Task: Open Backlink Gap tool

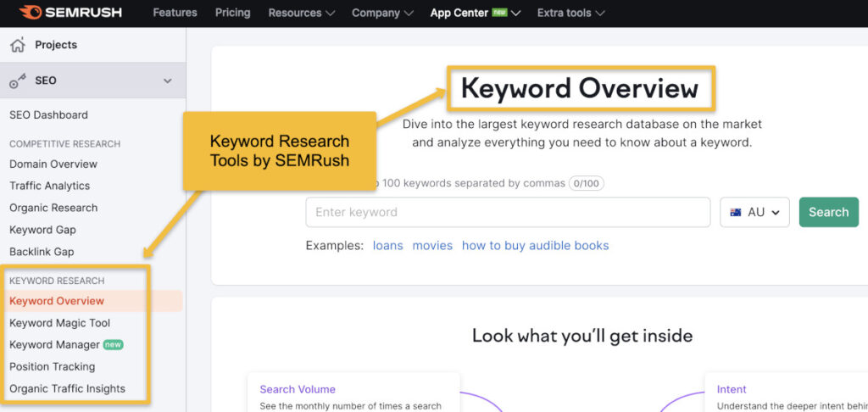Action: point(42,252)
